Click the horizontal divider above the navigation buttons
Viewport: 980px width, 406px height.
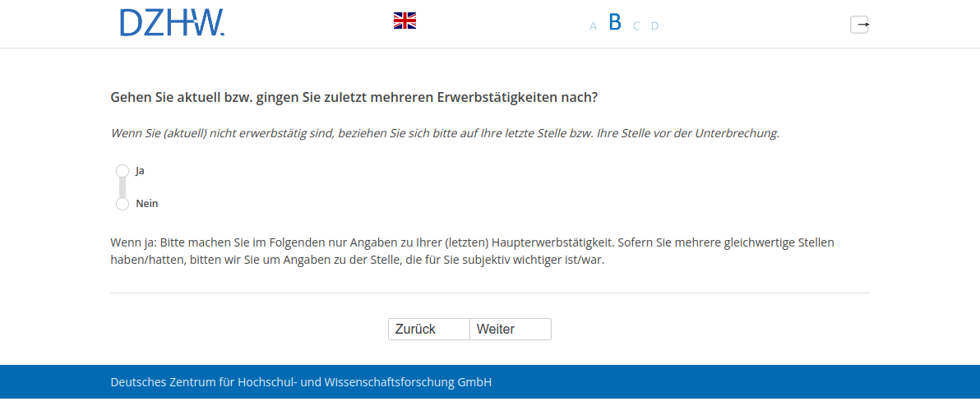(x=490, y=293)
